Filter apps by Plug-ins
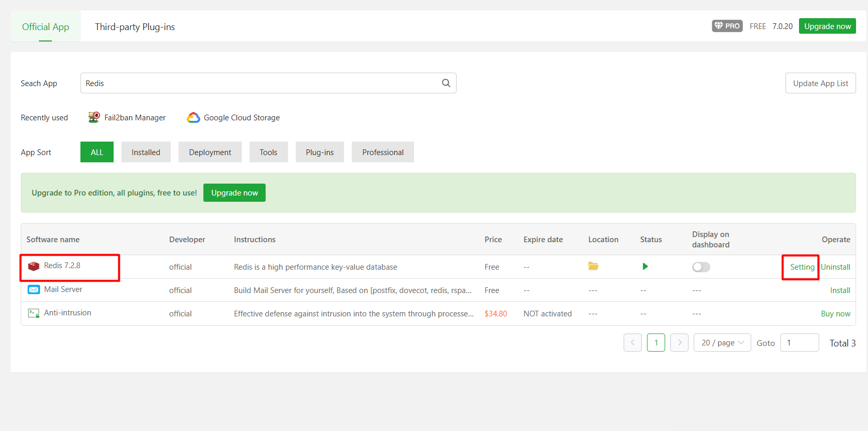This screenshot has width=868, height=431. 320,152
